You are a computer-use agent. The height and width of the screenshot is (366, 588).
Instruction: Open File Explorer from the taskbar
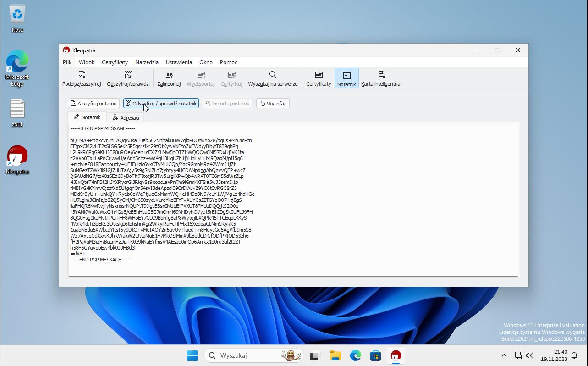click(x=335, y=355)
